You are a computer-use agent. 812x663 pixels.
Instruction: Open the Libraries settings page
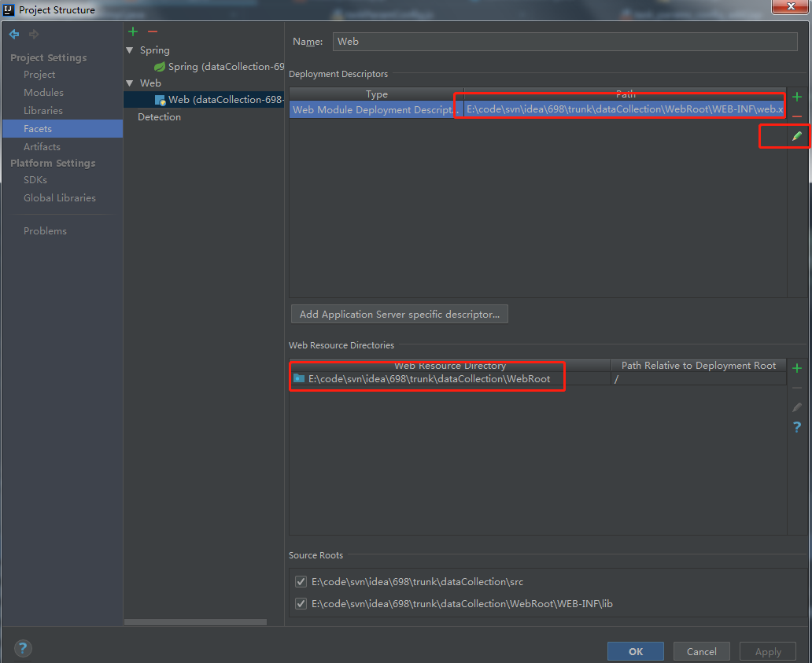coord(43,111)
